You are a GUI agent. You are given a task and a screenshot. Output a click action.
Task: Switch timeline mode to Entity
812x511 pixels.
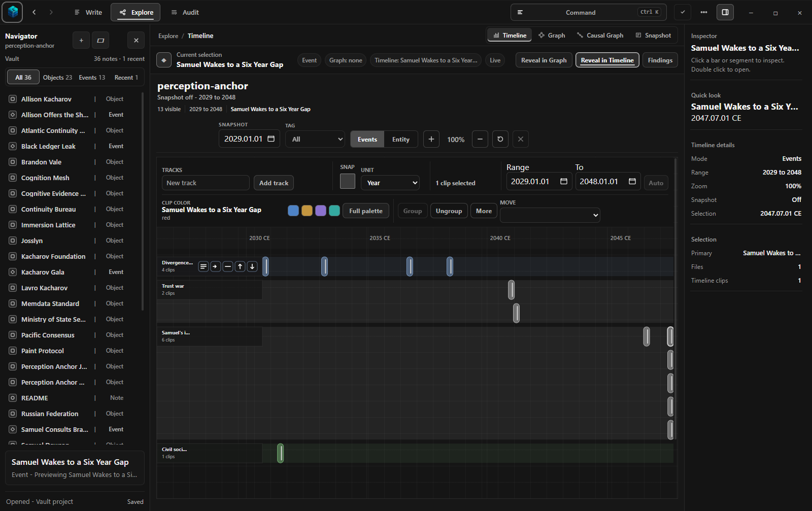point(401,140)
